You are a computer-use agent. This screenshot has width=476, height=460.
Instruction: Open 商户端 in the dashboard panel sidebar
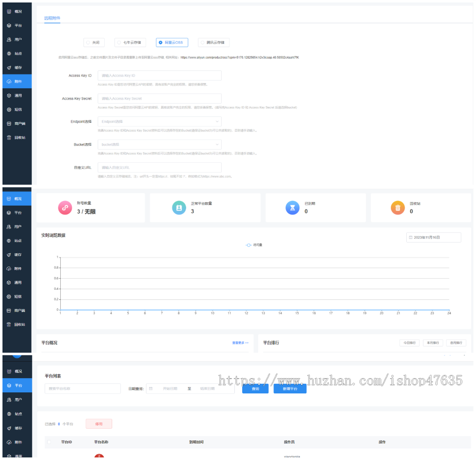pos(17,310)
